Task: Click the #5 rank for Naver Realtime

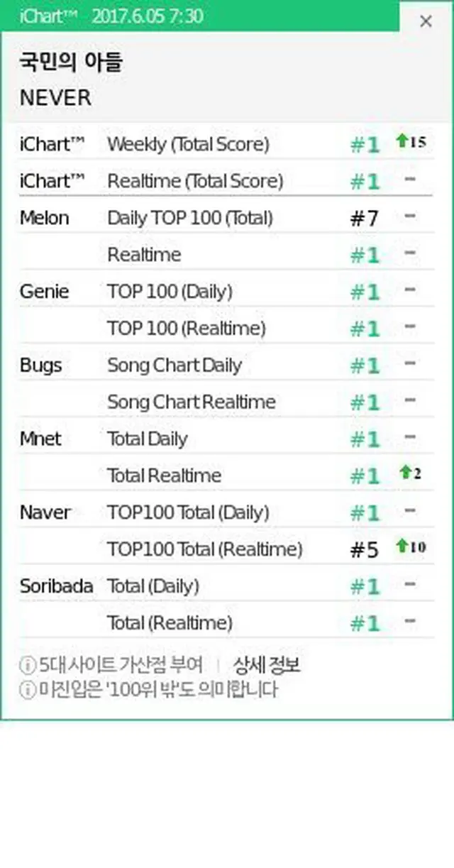Action: click(365, 550)
